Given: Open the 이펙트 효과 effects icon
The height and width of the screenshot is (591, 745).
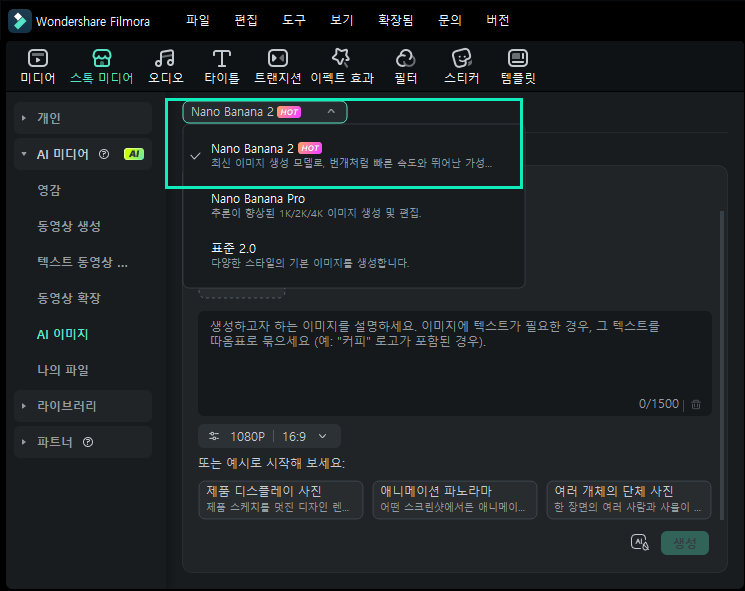Looking at the screenshot, I should coord(341,66).
